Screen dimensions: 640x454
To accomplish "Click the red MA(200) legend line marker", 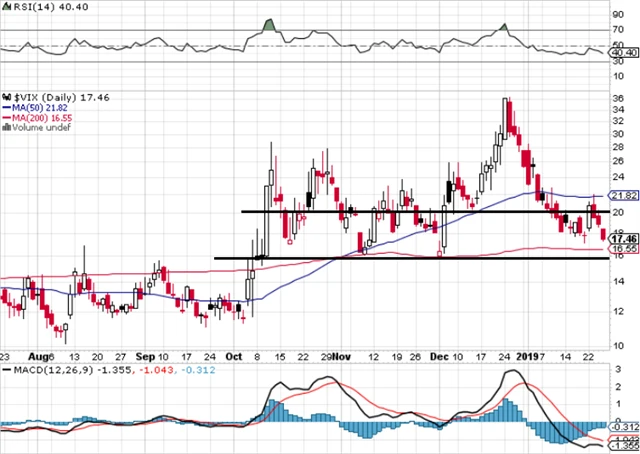I will click(x=5, y=116).
